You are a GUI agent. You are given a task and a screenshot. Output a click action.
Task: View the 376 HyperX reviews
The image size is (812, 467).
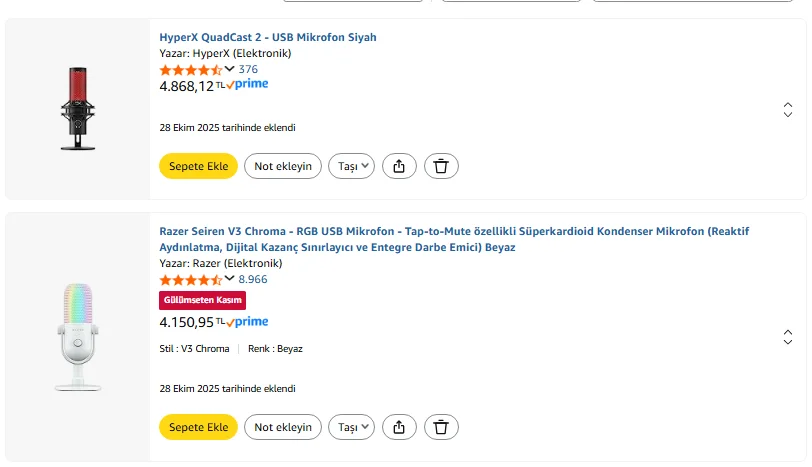click(248, 70)
